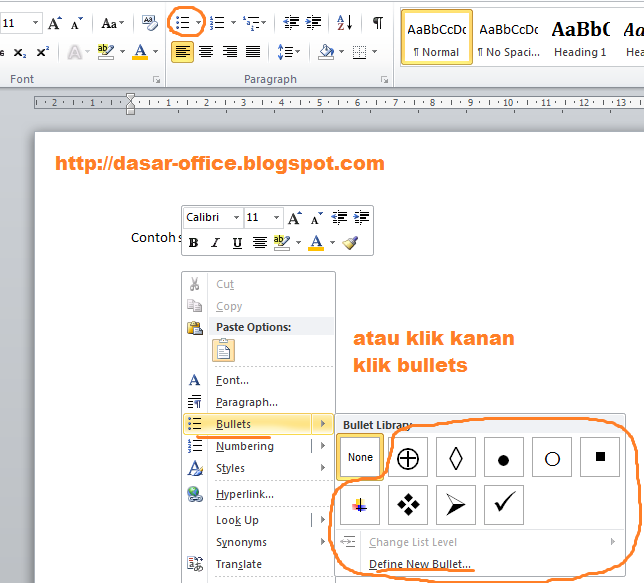Apply the No Spacing style
Viewport: 644px width, 583px height.
508,38
